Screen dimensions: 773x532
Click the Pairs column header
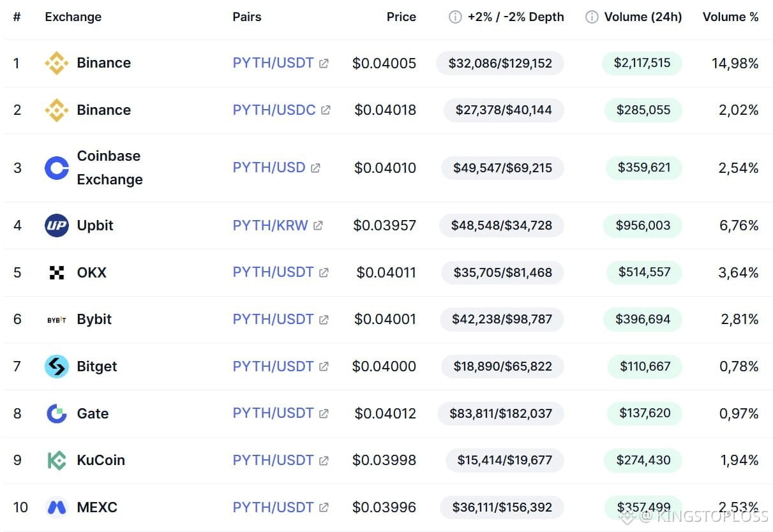click(x=246, y=17)
